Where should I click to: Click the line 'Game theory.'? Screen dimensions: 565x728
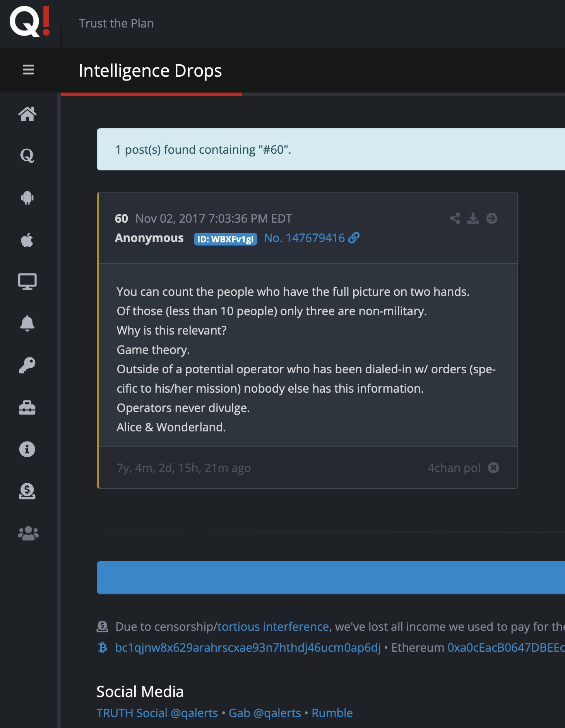(x=153, y=350)
